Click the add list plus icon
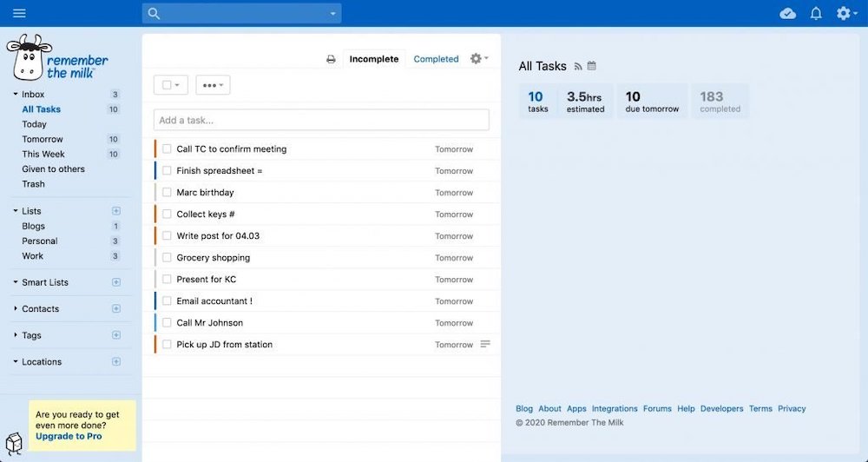The height and width of the screenshot is (462, 868). click(116, 211)
